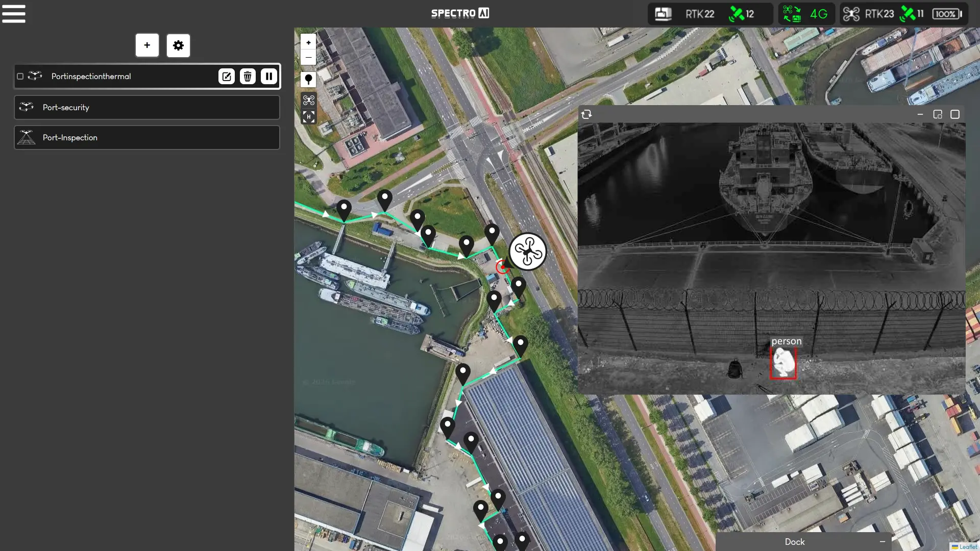Center map on drone position
This screenshot has width=980, height=551.
coord(309,100)
